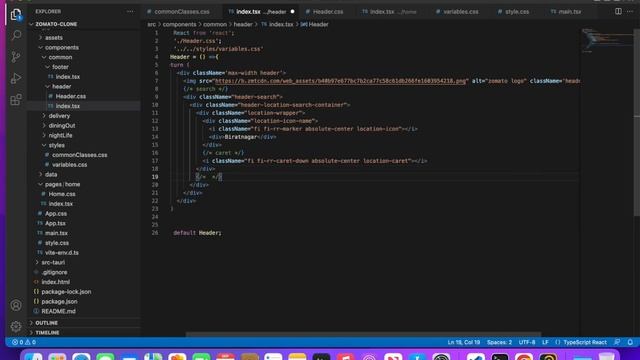
Task: Open App.tsx file
Action: (55, 223)
